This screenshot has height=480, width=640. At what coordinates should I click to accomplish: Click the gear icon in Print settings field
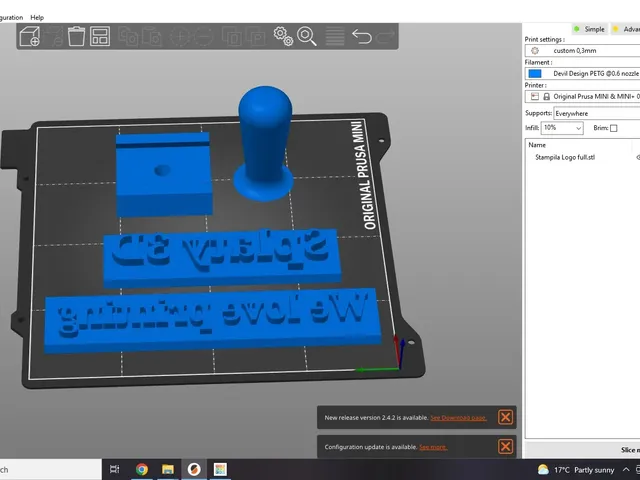pyautogui.click(x=535, y=51)
